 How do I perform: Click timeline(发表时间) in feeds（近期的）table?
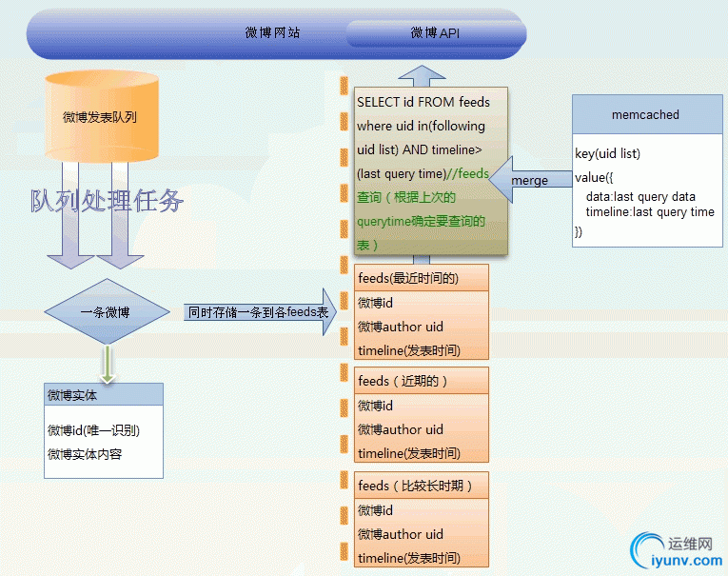tap(409, 453)
